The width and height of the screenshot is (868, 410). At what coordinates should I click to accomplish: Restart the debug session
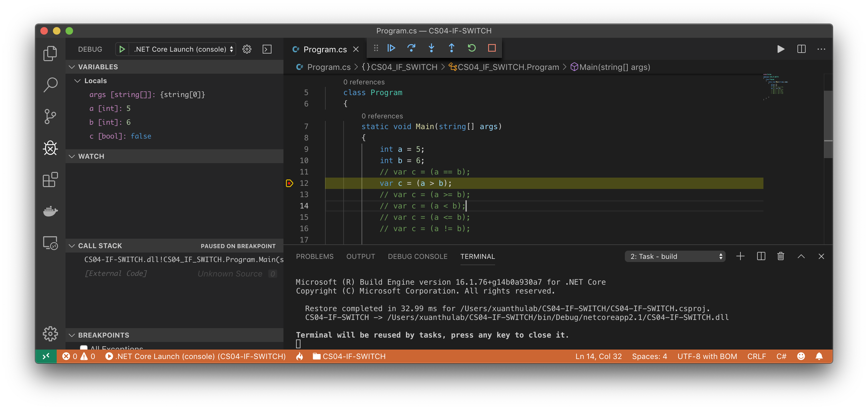pos(471,48)
